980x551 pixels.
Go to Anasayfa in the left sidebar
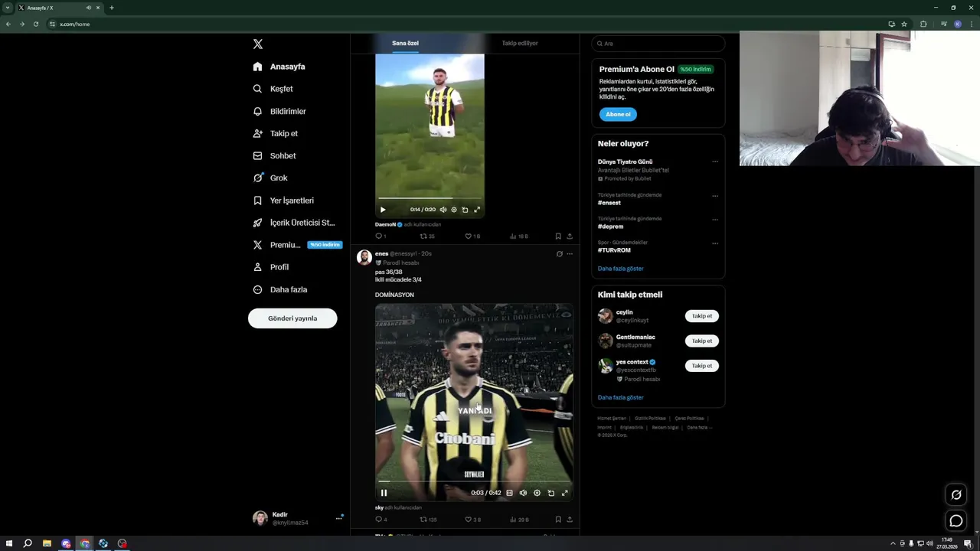pos(279,67)
